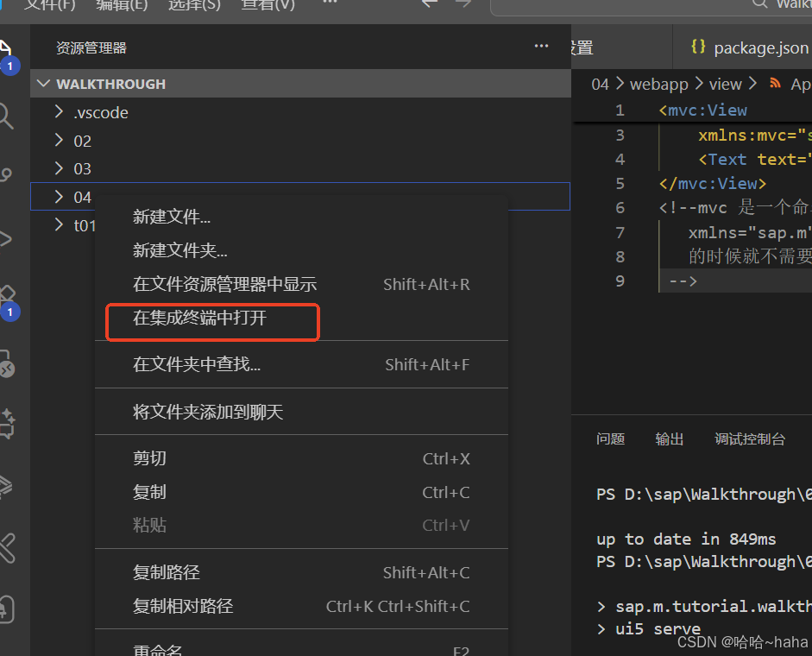This screenshot has width=812, height=656.
Task: Open the Run and Debug view icon
Action: point(5,239)
